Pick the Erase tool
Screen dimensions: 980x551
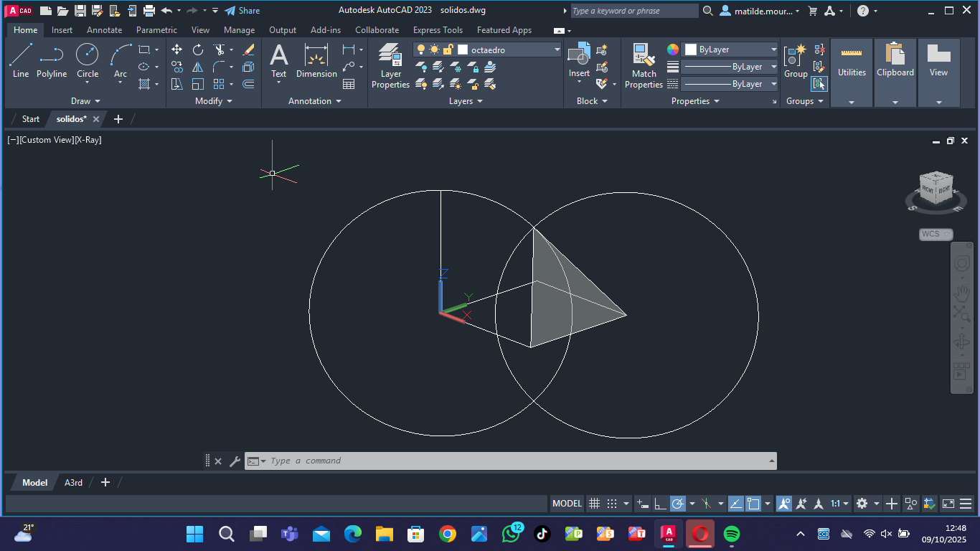pos(248,50)
